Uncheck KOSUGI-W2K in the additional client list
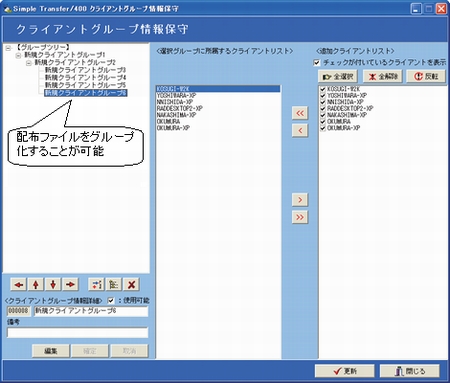This screenshot has height=383, width=450. [323, 89]
